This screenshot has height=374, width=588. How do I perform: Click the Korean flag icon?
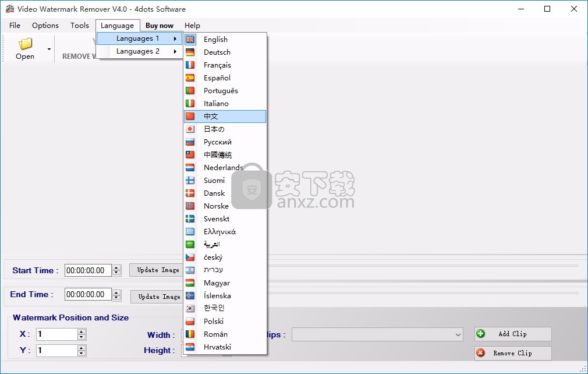tap(190, 308)
